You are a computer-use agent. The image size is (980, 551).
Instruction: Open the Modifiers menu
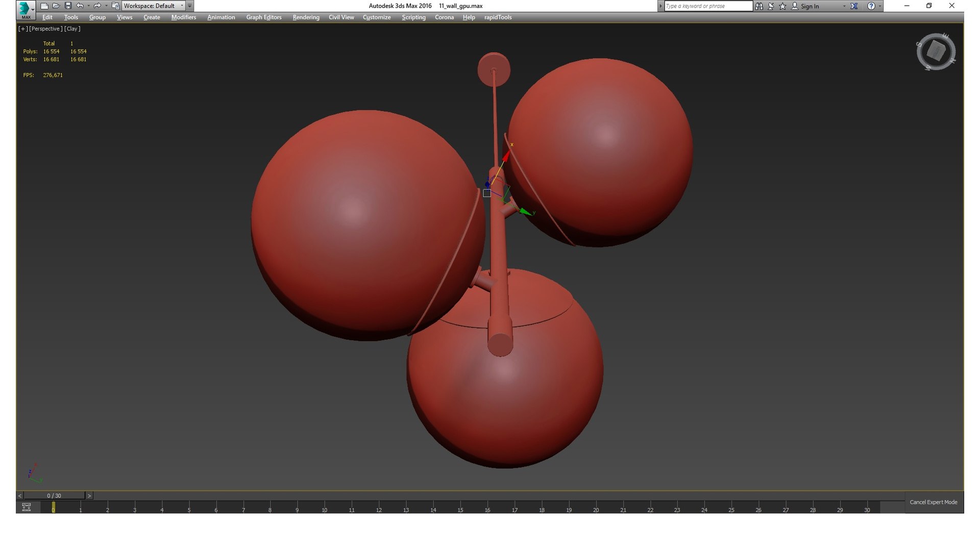184,17
